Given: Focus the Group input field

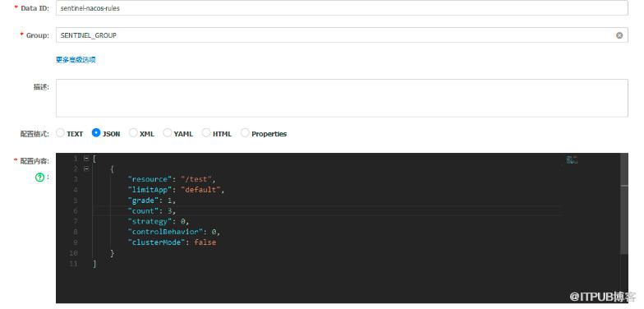Looking at the screenshot, I should tap(342, 35).
